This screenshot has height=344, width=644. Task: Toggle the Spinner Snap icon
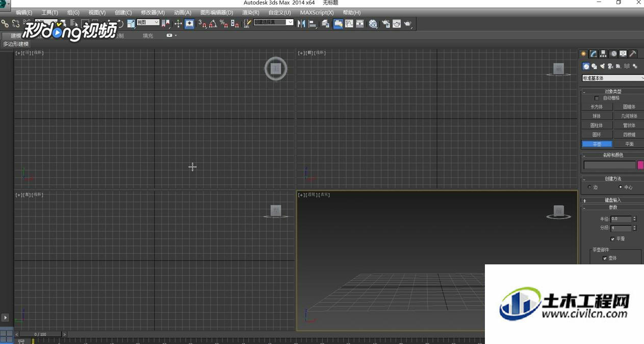[x=235, y=23]
